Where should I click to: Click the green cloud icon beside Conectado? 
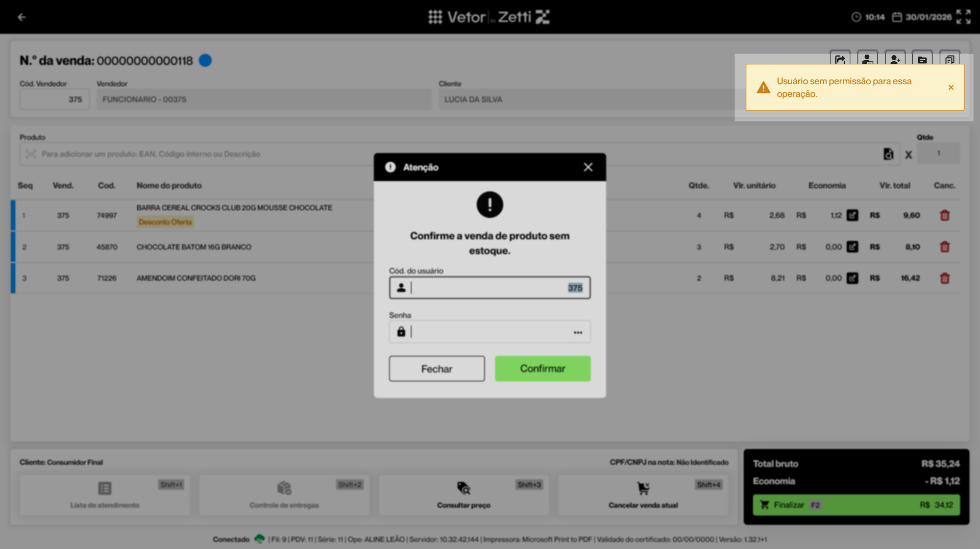coord(259,539)
